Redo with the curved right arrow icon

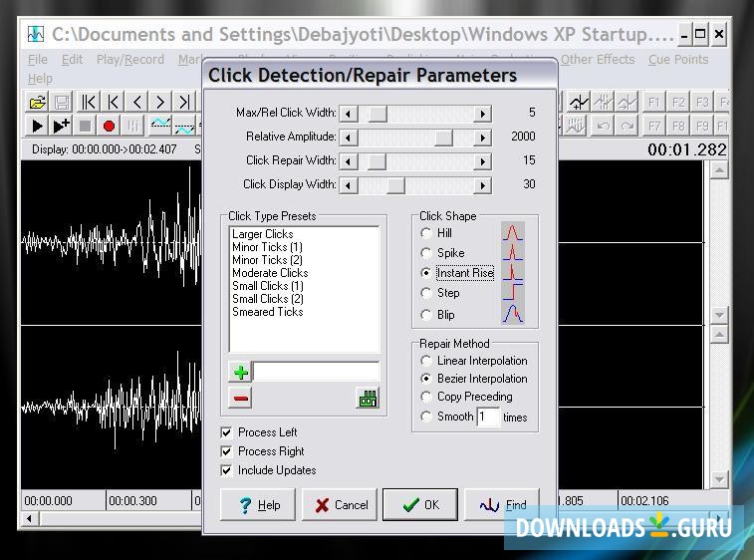tap(627, 126)
